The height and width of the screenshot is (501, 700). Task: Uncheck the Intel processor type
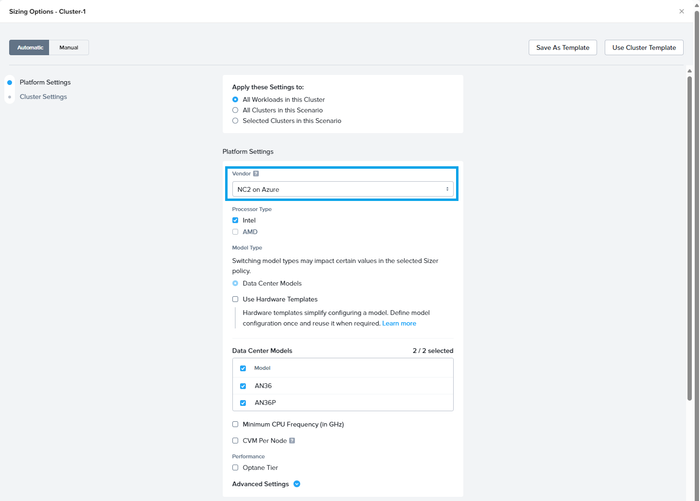pos(235,221)
